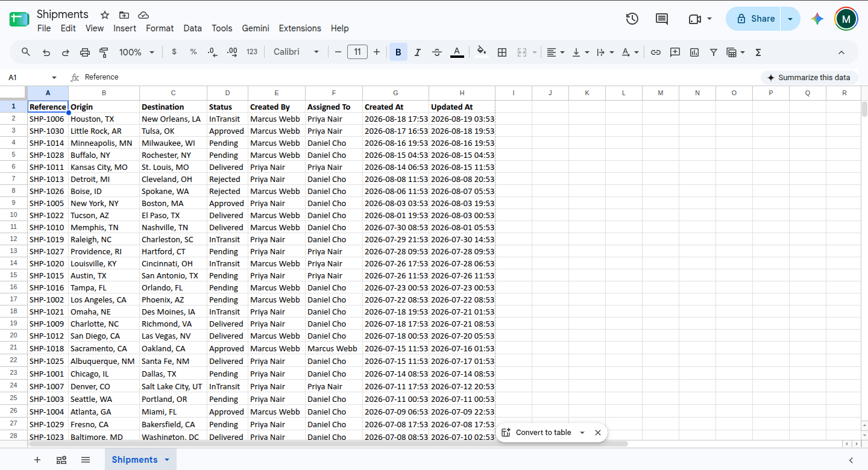868x470 pixels.
Task: Open version history clock icon
Action: point(632,19)
